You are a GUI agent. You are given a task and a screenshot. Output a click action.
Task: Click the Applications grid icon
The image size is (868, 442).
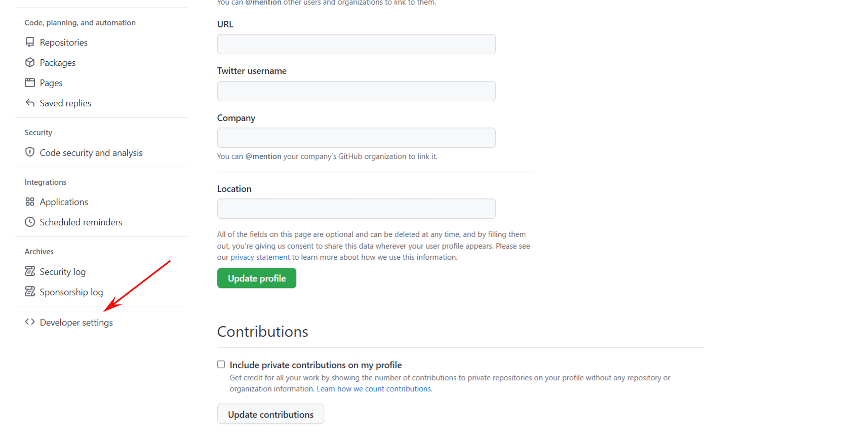pyautogui.click(x=30, y=202)
